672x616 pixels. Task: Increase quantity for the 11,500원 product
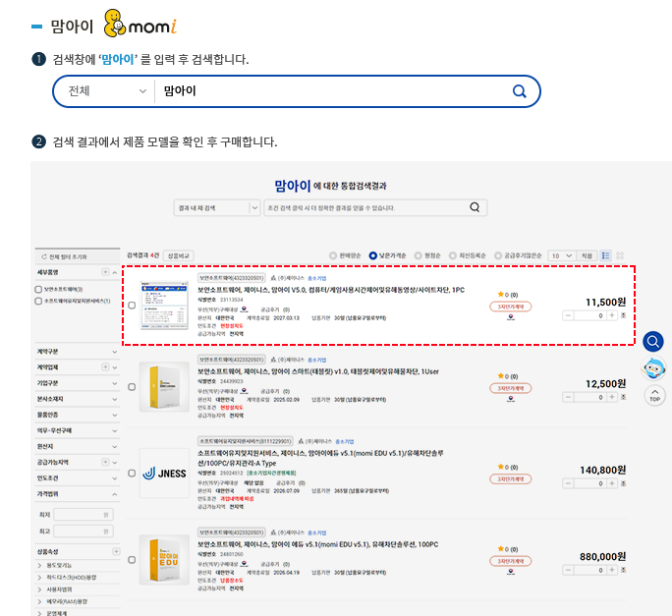tap(611, 315)
